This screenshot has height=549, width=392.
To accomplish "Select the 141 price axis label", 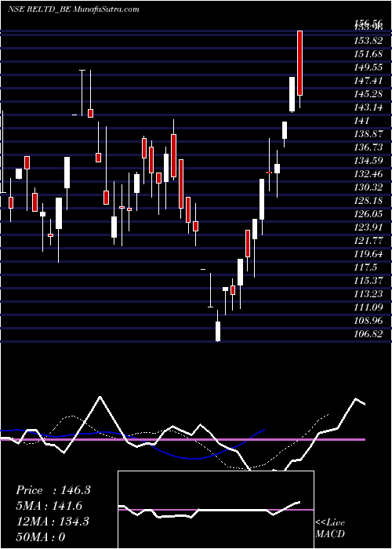I will 361,121.
